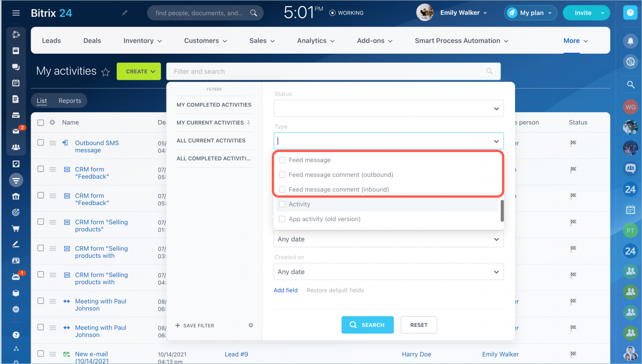Add My activities to favorites star
642x364 pixels.
click(x=105, y=72)
